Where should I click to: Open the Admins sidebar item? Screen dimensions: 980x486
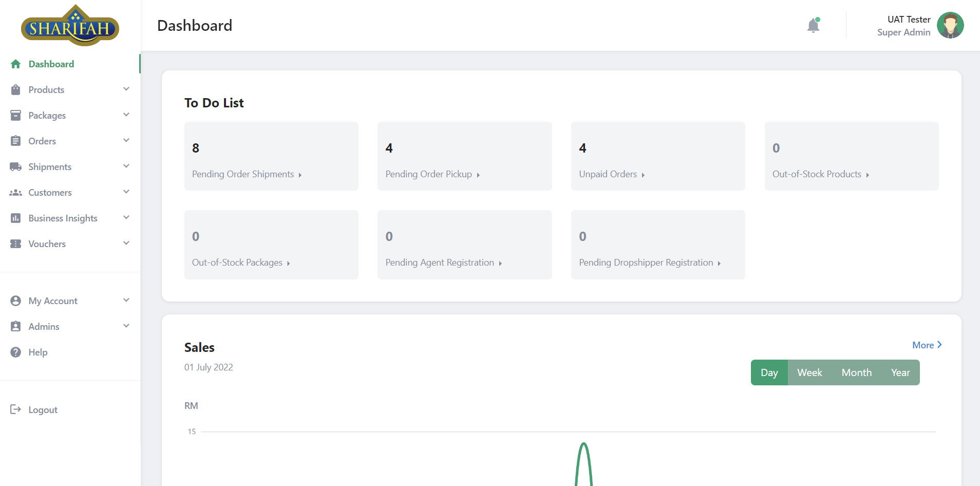click(x=70, y=327)
